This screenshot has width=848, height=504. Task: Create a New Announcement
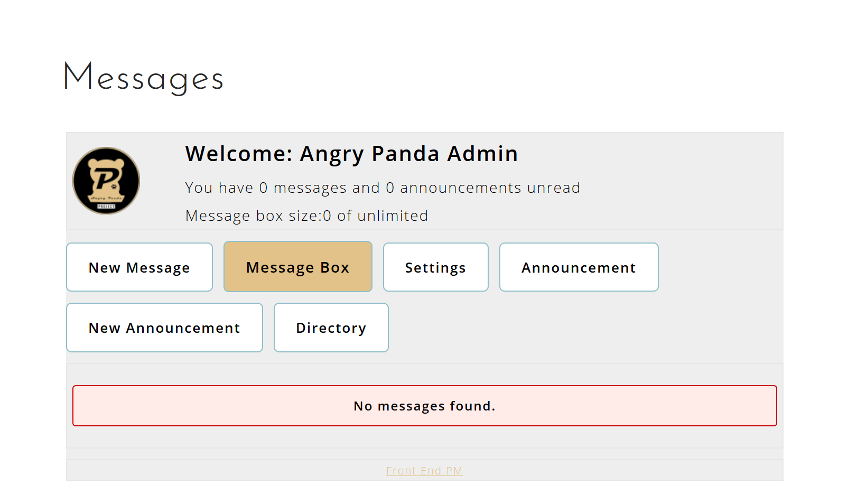click(x=164, y=328)
